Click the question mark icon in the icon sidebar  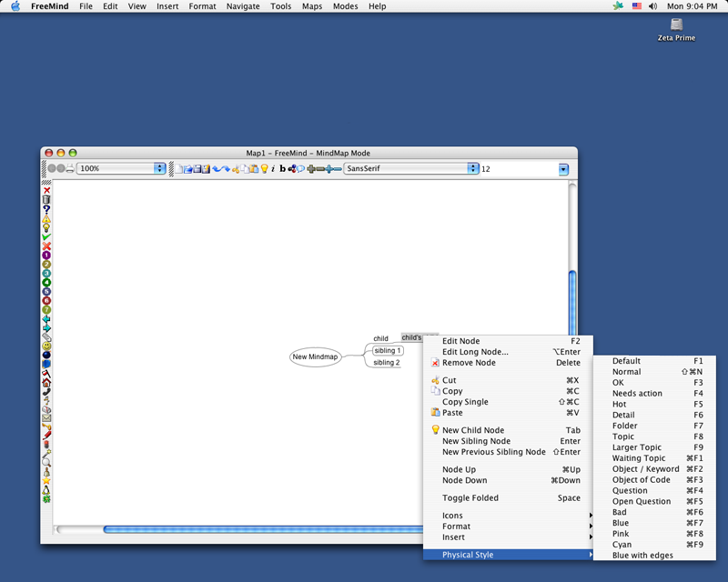click(x=46, y=209)
